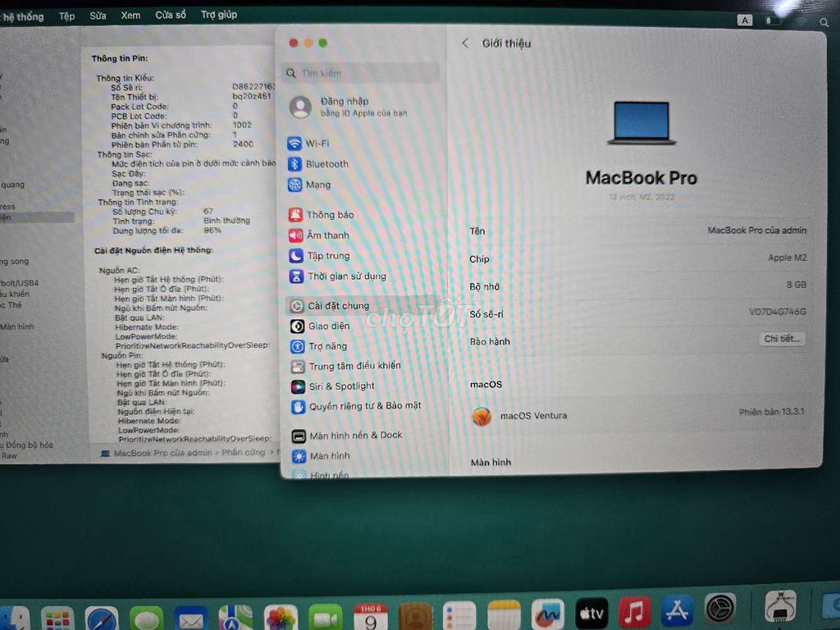The image size is (840, 630).
Task: Open Giao diện appearance settings
Action: point(321,326)
